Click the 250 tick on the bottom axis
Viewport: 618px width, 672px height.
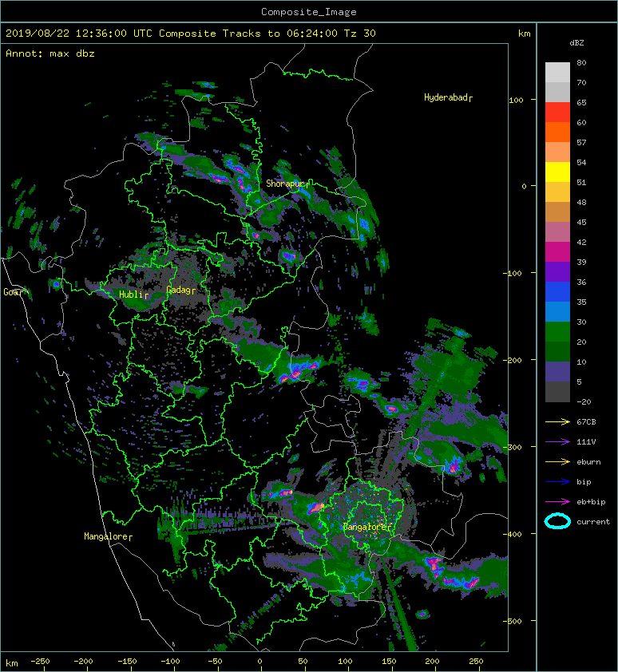click(x=476, y=662)
